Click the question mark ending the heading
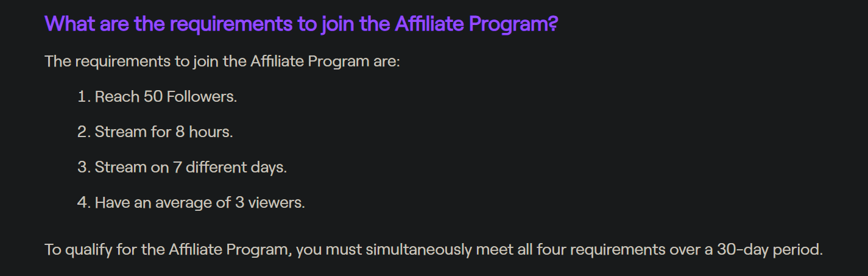 (552, 24)
